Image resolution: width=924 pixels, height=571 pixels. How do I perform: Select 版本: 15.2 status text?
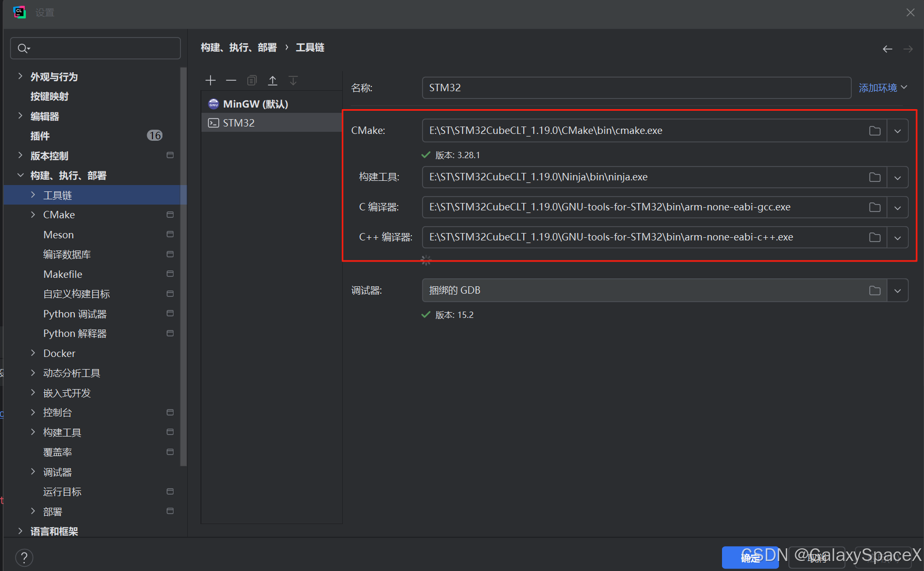coord(454,315)
